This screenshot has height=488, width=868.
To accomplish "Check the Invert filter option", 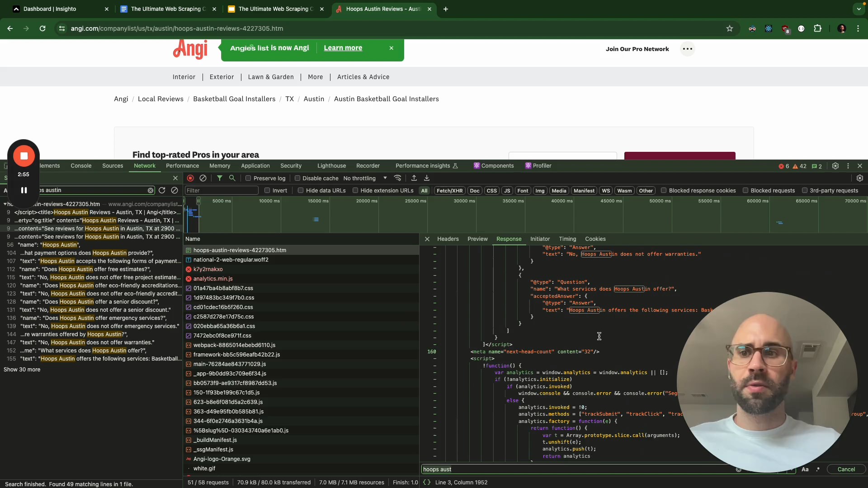I will pyautogui.click(x=267, y=191).
